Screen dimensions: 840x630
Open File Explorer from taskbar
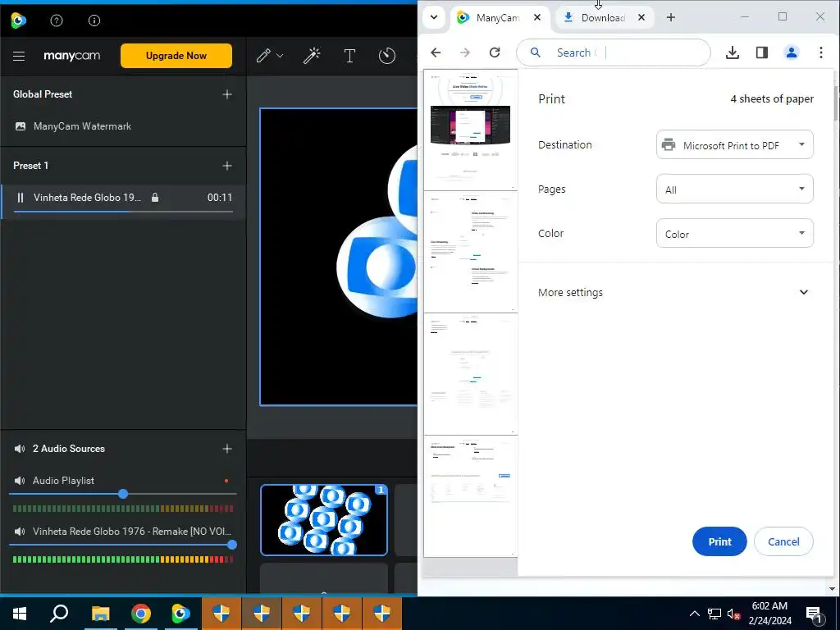click(100, 614)
